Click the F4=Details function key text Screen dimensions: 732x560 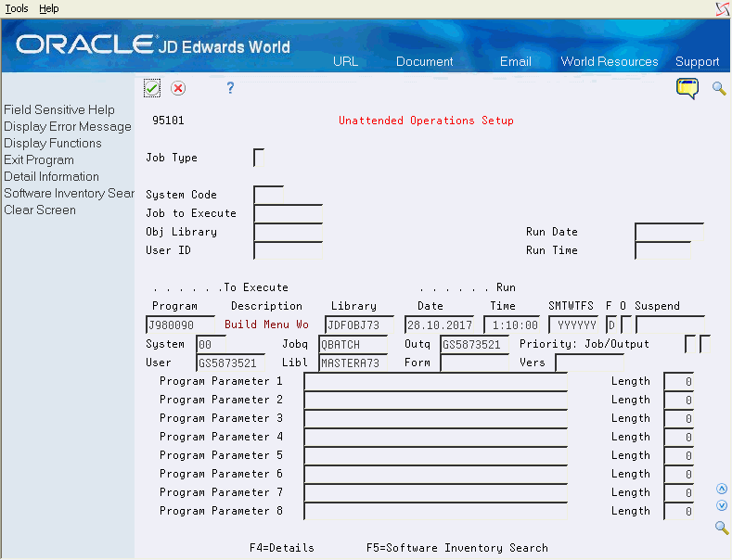[281, 548]
